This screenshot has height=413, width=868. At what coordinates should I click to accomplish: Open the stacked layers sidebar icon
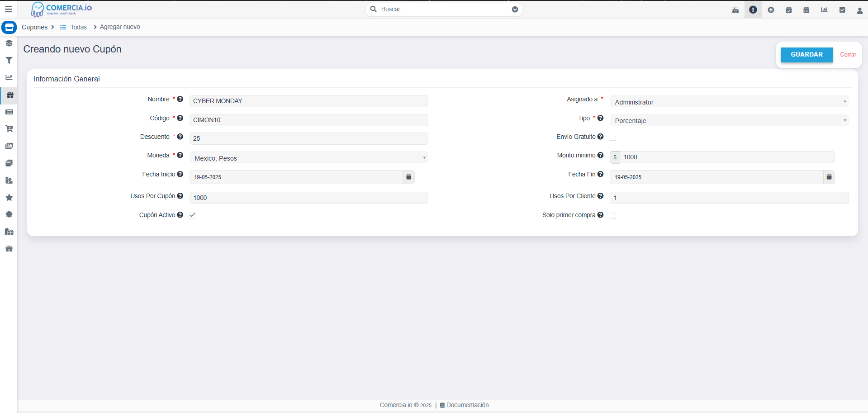[9, 43]
